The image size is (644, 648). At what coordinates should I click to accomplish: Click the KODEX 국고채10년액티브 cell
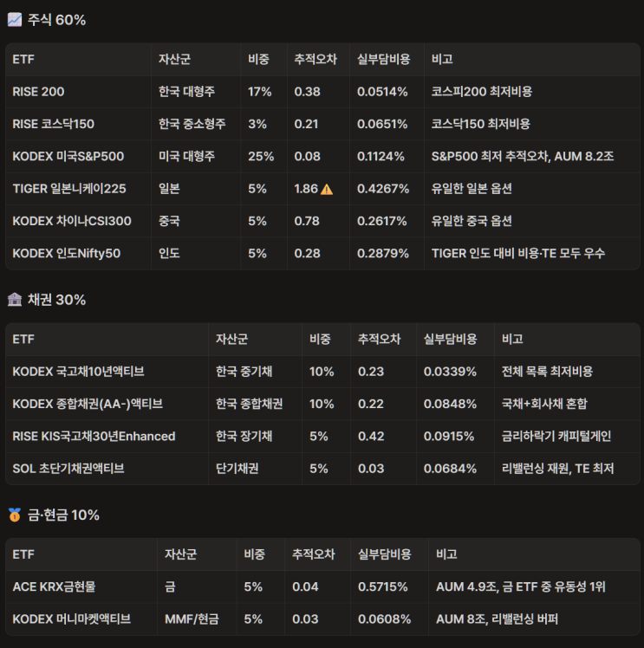point(79,372)
